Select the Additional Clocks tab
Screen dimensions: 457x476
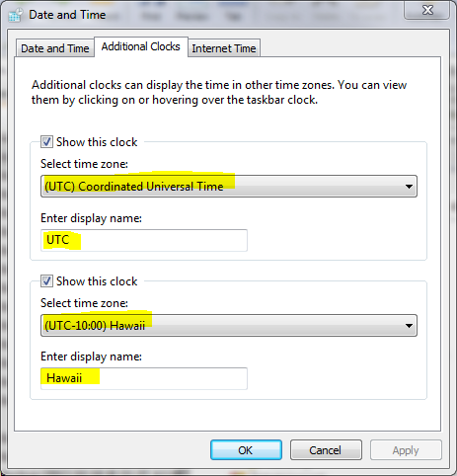click(141, 46)
